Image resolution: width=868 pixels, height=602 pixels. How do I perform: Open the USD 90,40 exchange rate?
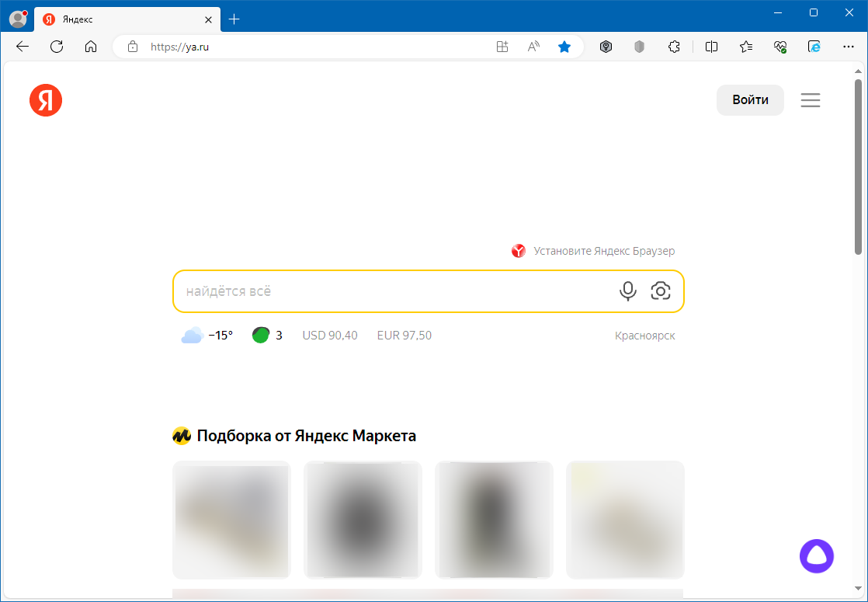pos(330,335)
